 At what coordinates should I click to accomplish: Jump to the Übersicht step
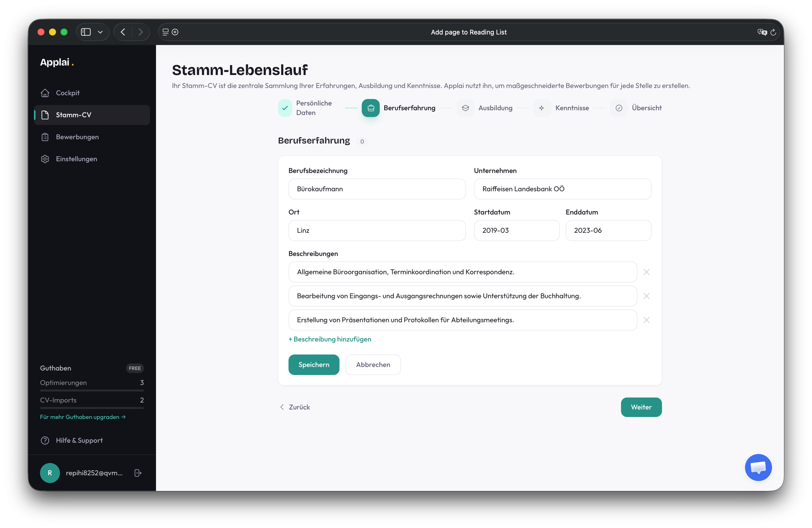coord(636,108)
